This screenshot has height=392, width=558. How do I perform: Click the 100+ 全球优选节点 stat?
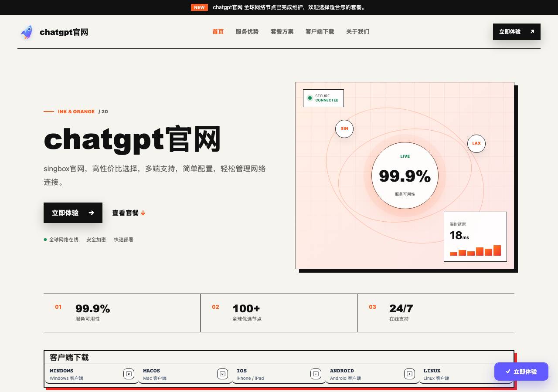click(279, 313)
